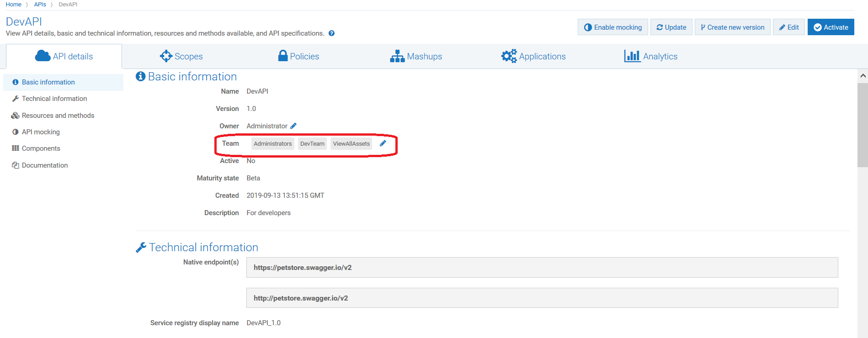Click the Scopes crosshair icon
The image size is (868, 338).
pyautogui.click(x=166, y=56)
